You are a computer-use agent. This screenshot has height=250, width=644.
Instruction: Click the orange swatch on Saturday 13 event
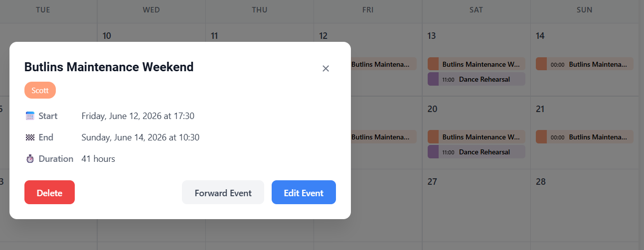433,64
